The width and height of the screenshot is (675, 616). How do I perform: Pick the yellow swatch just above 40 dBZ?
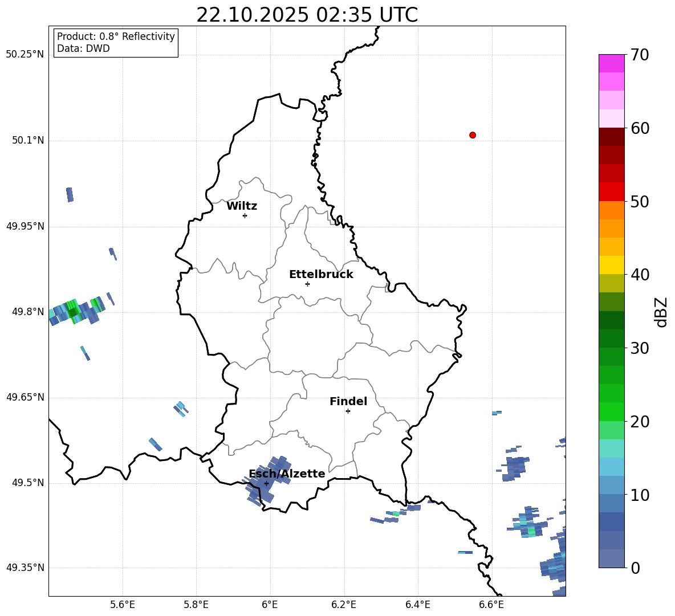point(611,265)
